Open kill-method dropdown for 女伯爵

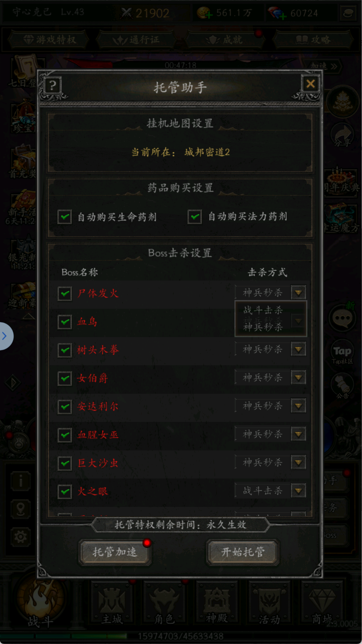click(298, 377)
